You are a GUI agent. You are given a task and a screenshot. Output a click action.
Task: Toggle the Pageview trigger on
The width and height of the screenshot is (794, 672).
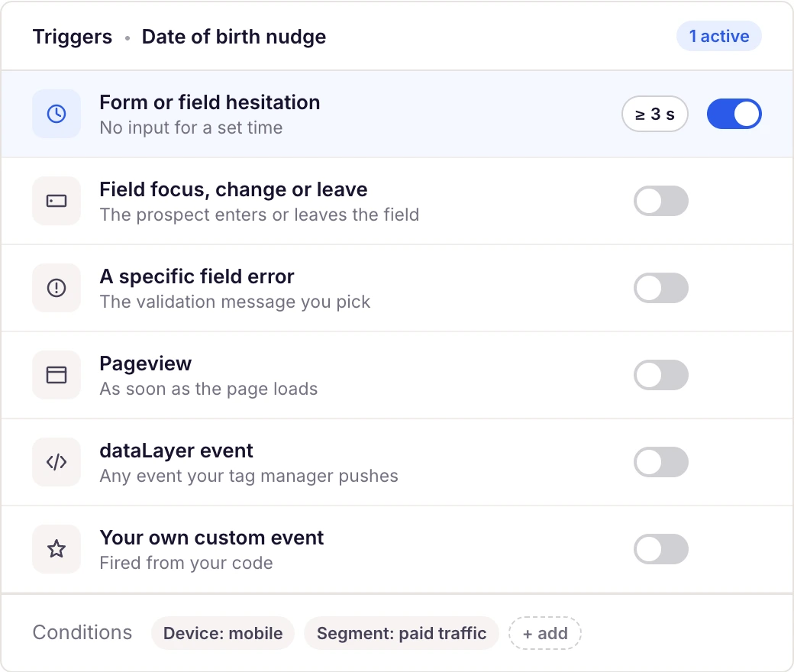661,375
